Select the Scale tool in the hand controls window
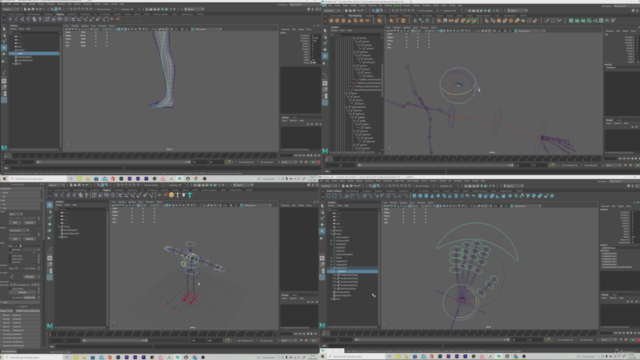This screenshot has height=360, width=640. (322, 238)
